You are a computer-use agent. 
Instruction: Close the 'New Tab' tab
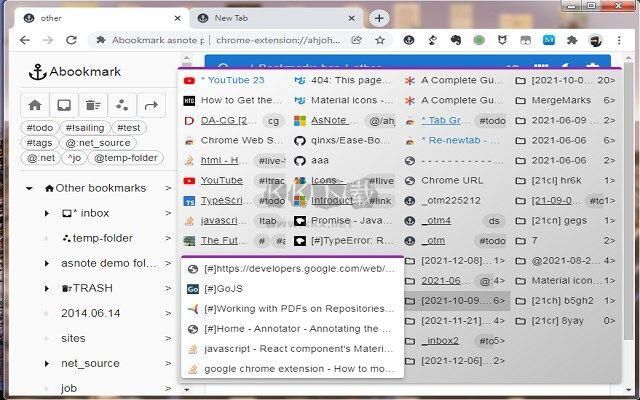[351, 18]
